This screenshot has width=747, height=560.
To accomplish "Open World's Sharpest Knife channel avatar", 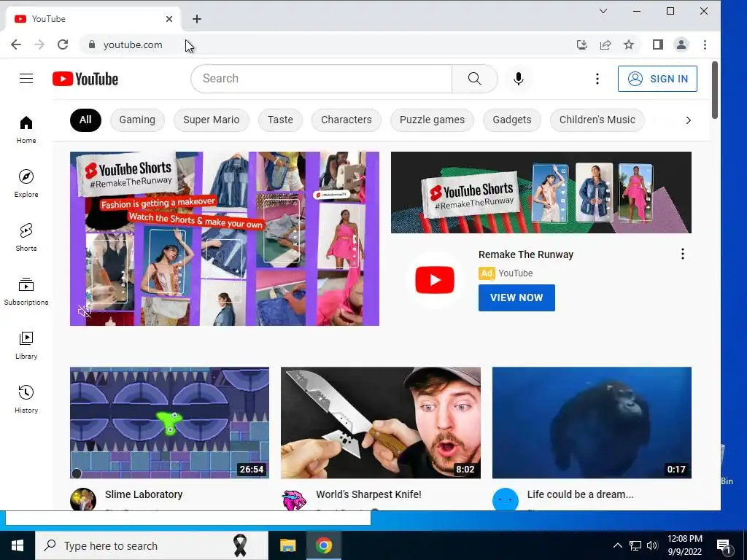I will [x=294, y=499].
